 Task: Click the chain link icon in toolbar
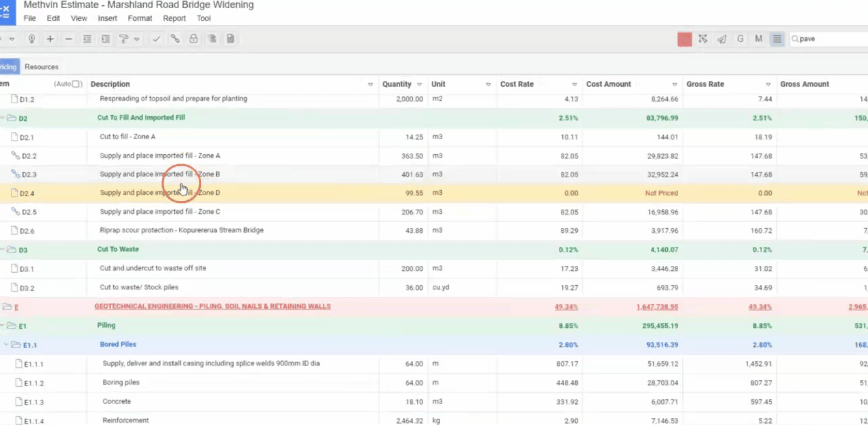[175, 39]
